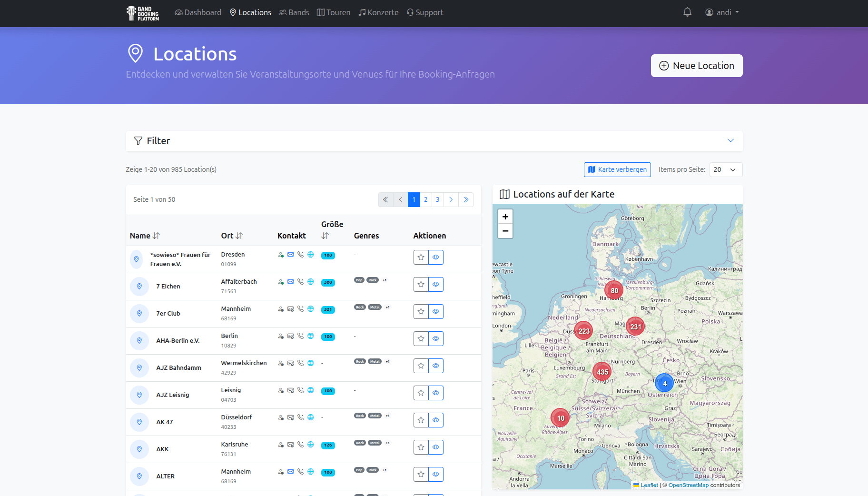
Task: Toggle favorite star for AKK
Action: 421,447
